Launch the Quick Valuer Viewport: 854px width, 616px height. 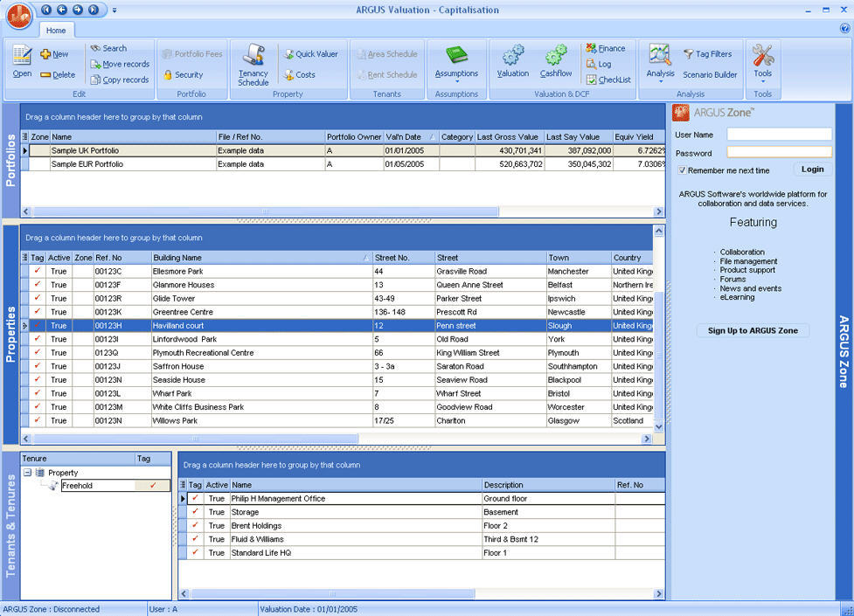[x=311, y=54]
